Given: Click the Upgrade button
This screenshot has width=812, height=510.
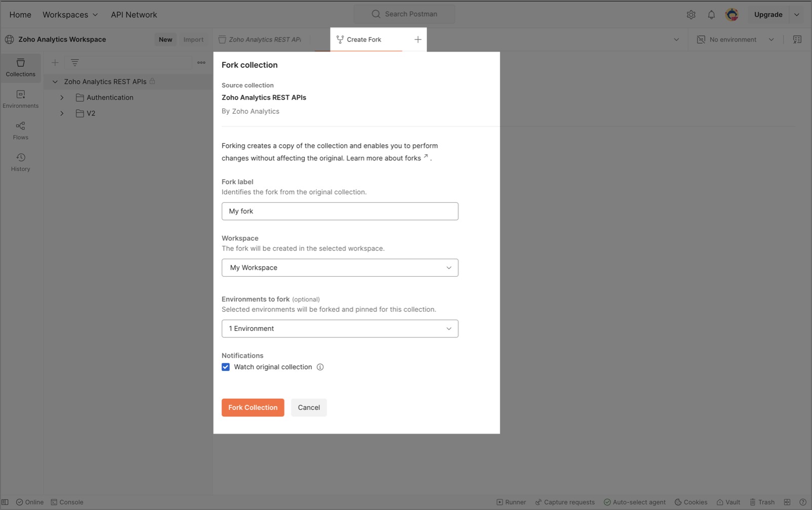Looking at the screenshot, I should click(x=768, y=15).
